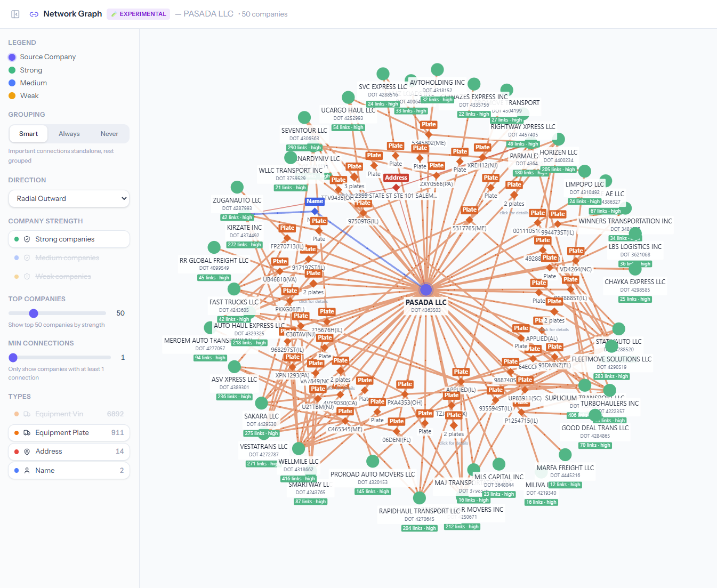This screenshot has width=717, height=588.
Task: Click the sidebar collapse icon in the header
Action: 15,14
